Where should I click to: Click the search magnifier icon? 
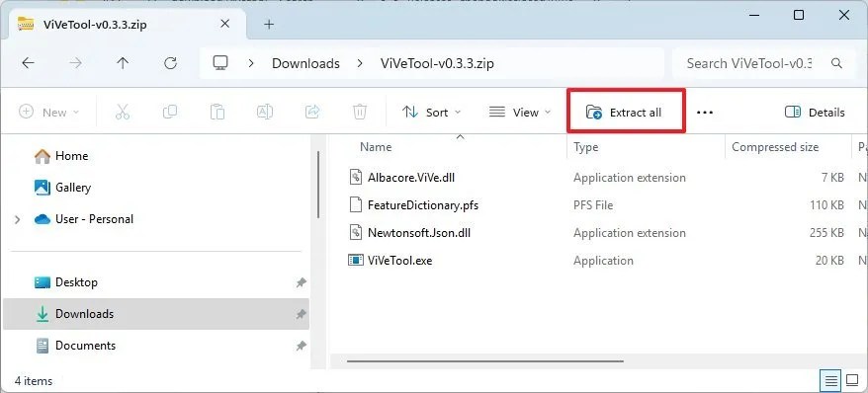[836, 63]
